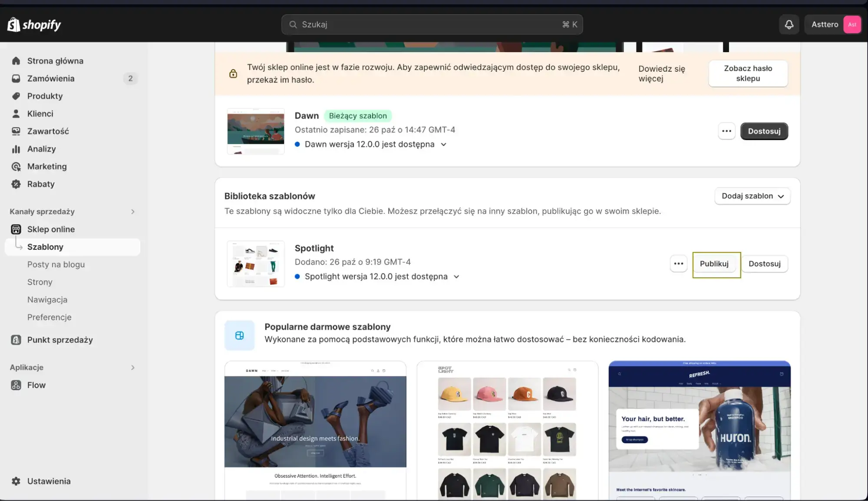Open the Dodaj szablon dropdown
Image resolution: width=868 pixels, height=501 pixels.
[752, 196]
